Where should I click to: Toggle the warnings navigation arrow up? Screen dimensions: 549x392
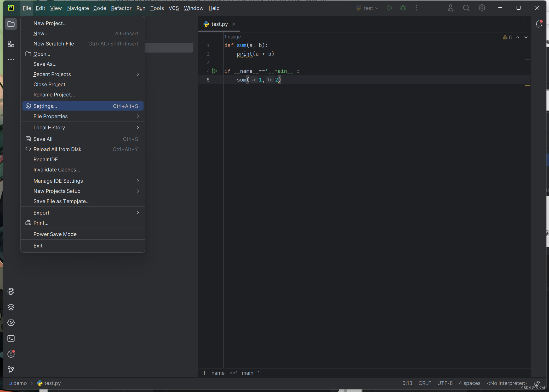coord(518,37)
